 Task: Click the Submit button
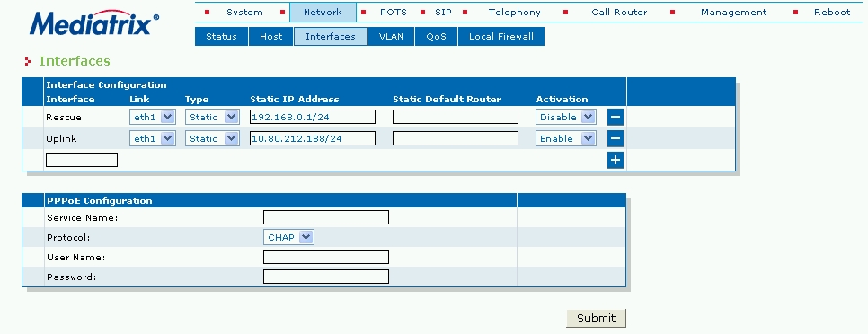597,319
